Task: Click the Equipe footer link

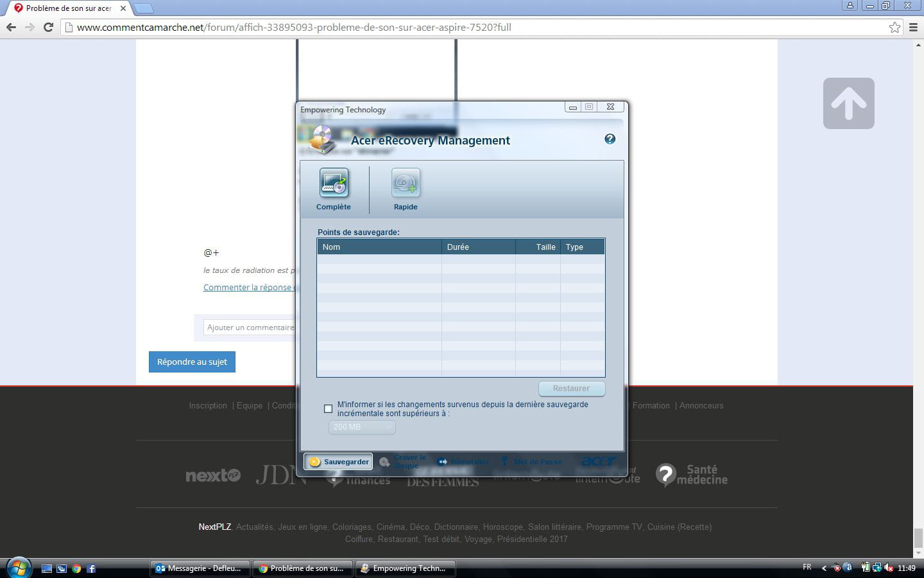Action: click(x=250, y=406)
